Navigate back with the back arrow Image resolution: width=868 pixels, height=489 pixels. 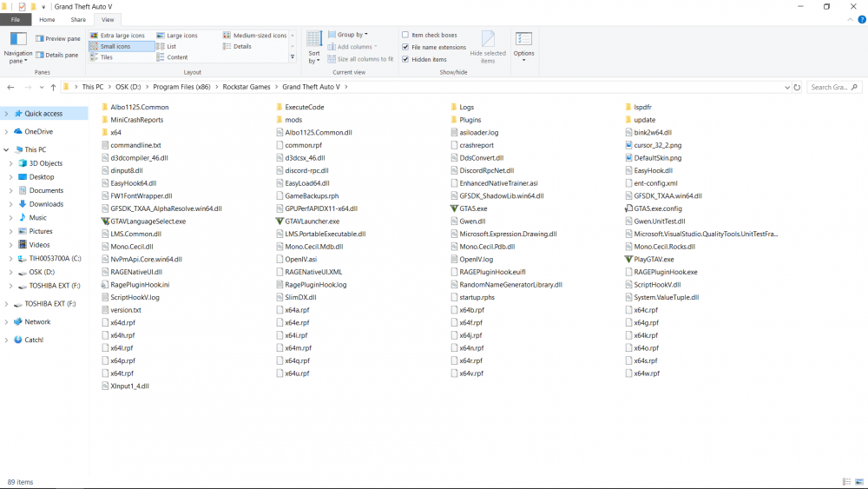click(10, 87)
